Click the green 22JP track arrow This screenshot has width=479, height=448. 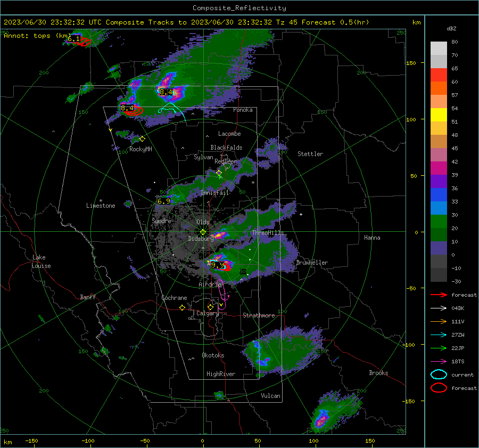(439, 348)
